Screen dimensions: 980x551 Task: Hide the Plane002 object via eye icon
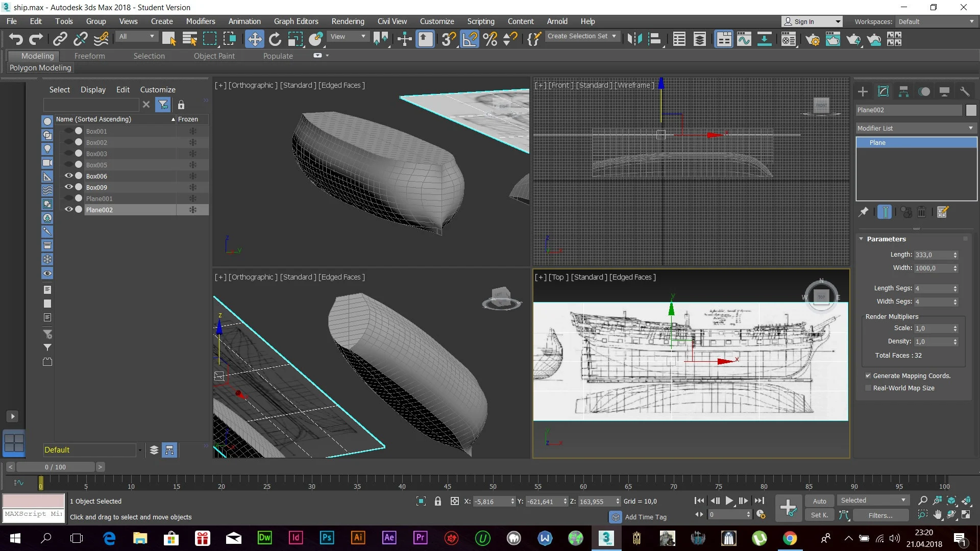tap(68, 209)
